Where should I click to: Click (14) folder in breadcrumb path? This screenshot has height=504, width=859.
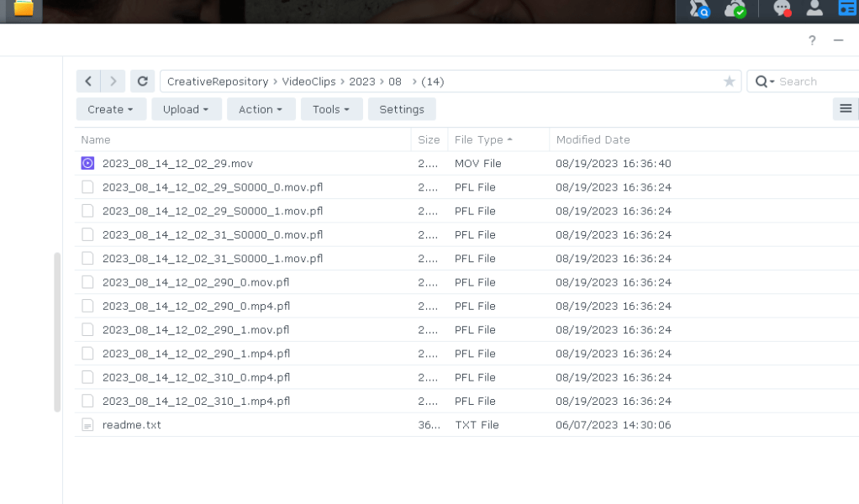(x=432, y=81)
